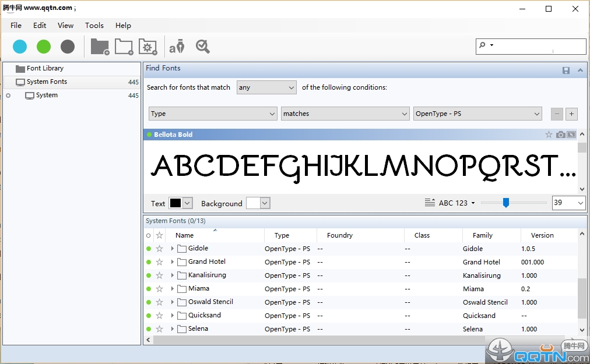Open the font pen tool icon
The image size is (590, 364).
(177, 47)
